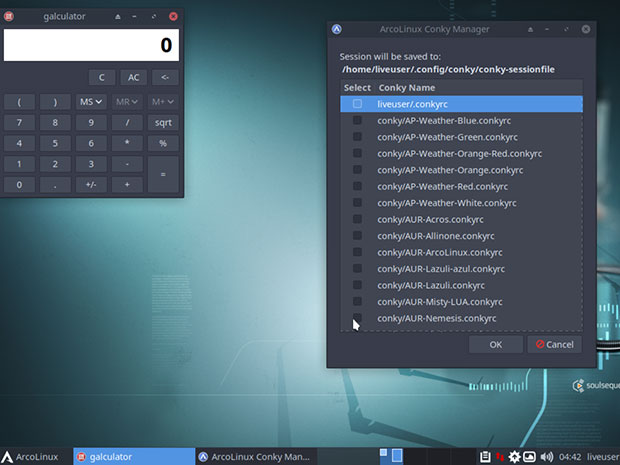Click the gear-shaped tray icon
This screenshot has width=620, height=465.
[514, 457]
